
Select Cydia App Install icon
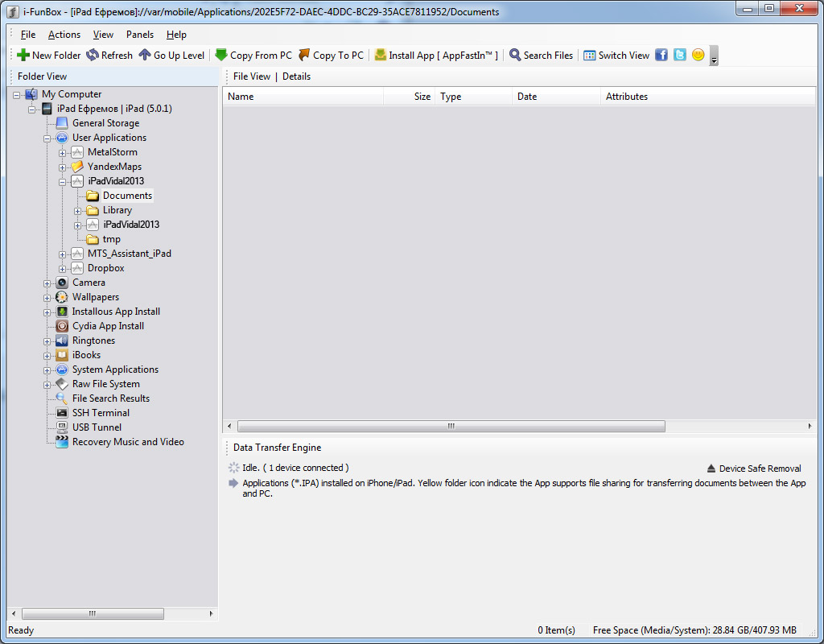coord(62,326)
